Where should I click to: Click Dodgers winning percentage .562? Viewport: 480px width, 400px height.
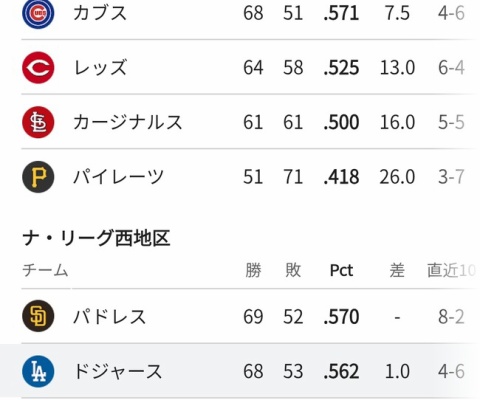[341, 371]
